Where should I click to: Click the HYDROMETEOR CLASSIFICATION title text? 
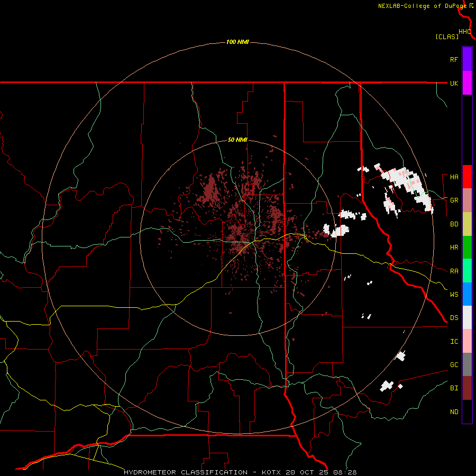186,472
